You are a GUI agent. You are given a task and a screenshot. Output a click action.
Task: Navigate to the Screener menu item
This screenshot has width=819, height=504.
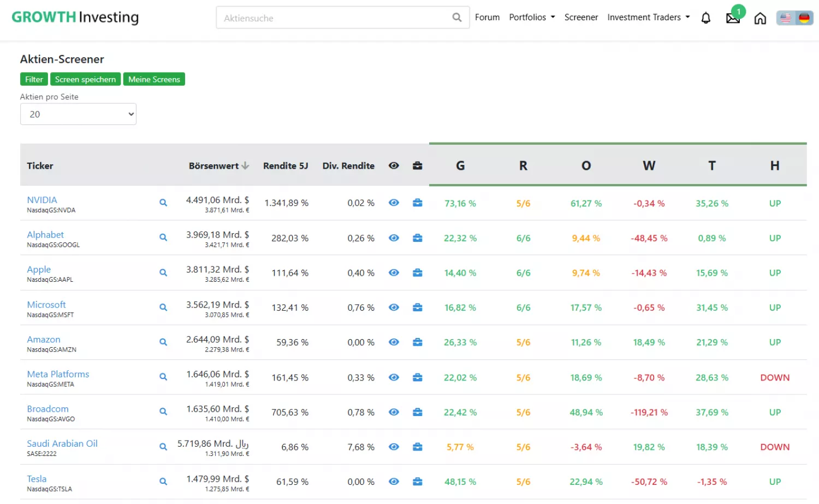581,17
